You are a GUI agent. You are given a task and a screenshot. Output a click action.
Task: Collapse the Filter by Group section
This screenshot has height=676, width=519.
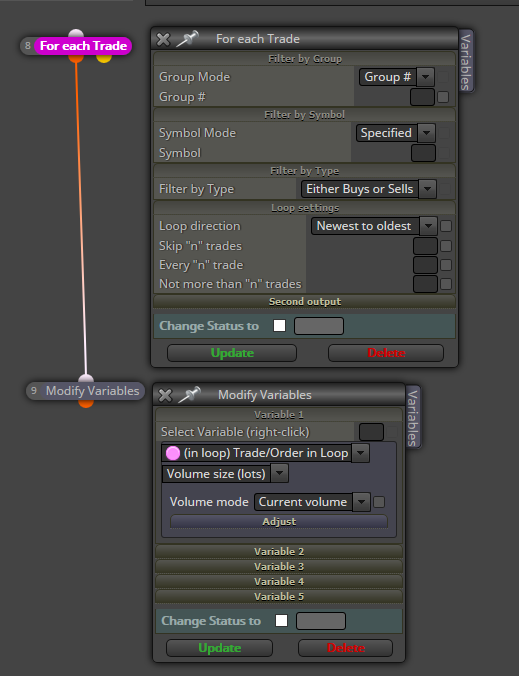pos(304,59)
